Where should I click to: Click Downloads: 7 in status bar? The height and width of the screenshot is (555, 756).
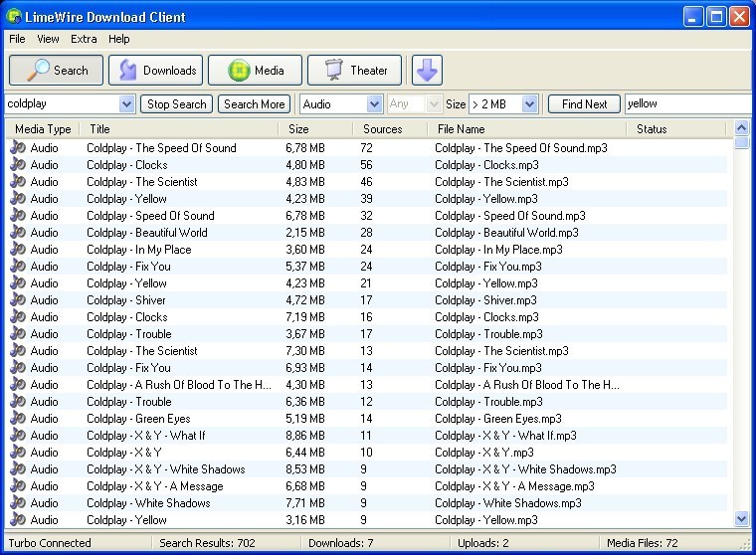click(x=341, y=543)
